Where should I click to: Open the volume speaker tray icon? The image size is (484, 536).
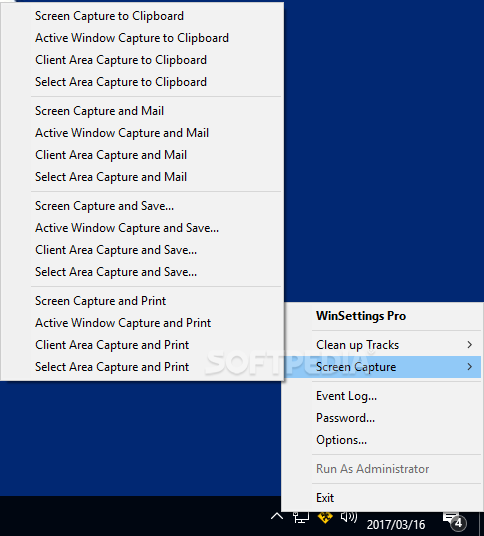349,517
